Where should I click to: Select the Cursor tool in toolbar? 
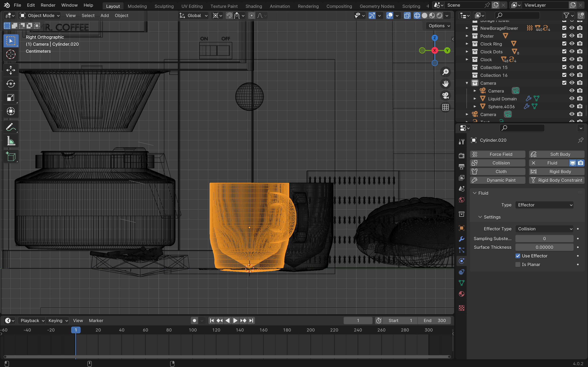(11, 54)
